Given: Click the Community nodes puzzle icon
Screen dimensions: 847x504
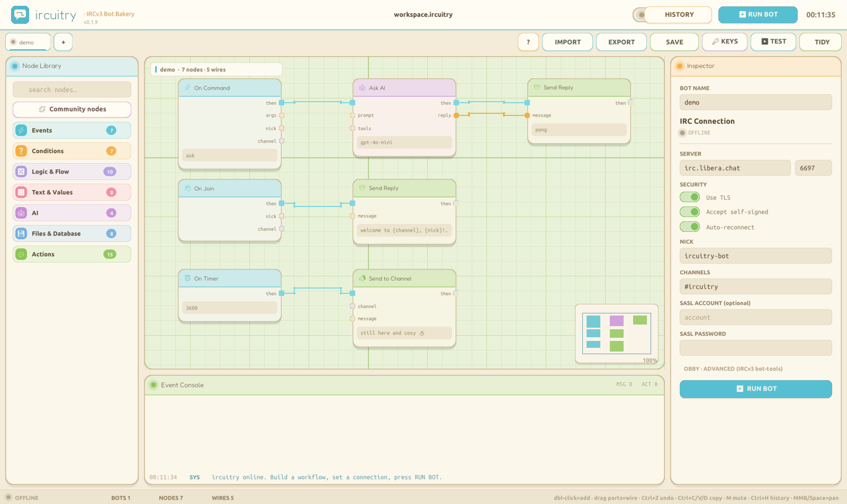Looking at the screenshot, I should [x=42, y=109].
